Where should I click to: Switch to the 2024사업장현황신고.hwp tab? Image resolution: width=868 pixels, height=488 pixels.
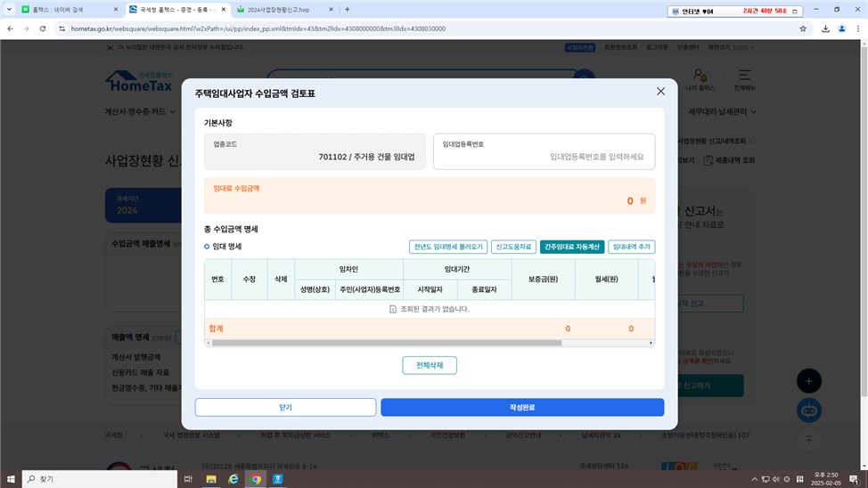284,10
